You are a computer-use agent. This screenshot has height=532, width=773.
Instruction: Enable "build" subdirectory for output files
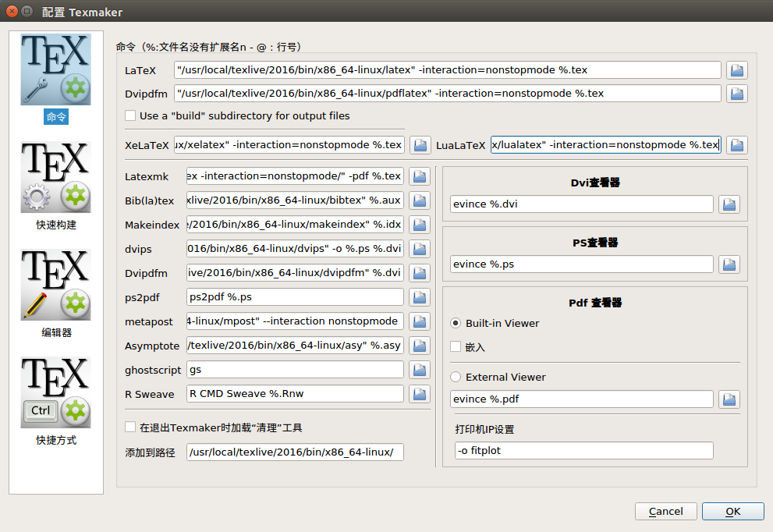(x=130, y=115)
